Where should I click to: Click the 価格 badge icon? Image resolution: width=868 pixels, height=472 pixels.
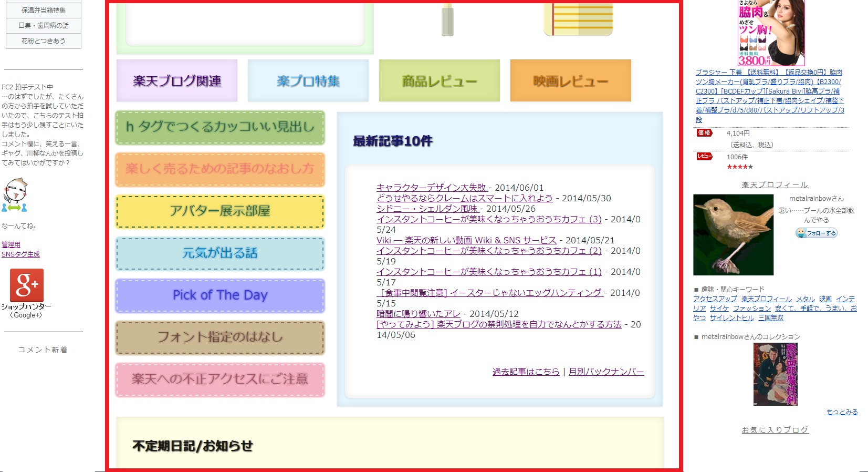[704, 133]
